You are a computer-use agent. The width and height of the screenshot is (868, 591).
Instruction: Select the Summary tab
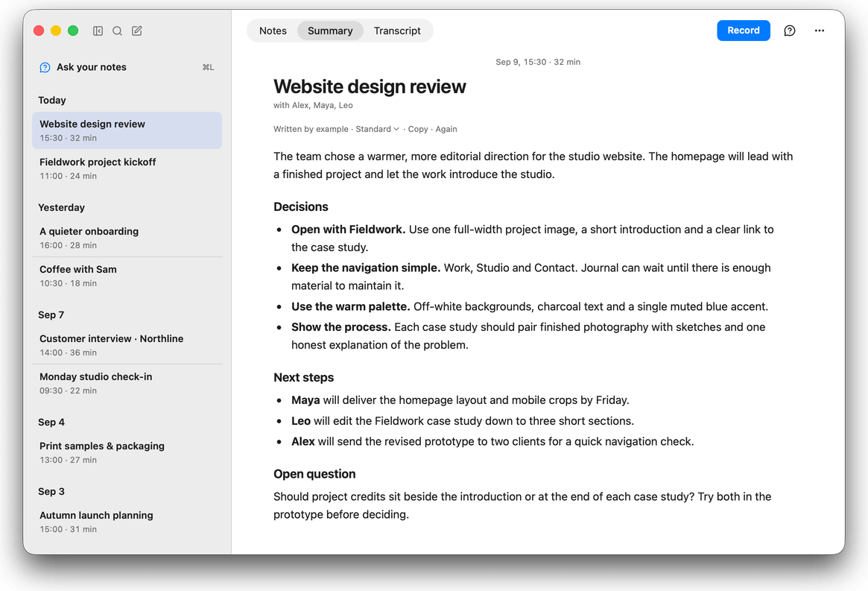(x=330, y=31)
